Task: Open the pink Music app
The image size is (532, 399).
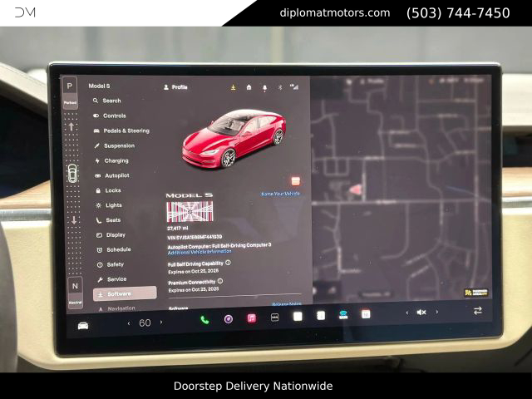Action: (251, 318)
